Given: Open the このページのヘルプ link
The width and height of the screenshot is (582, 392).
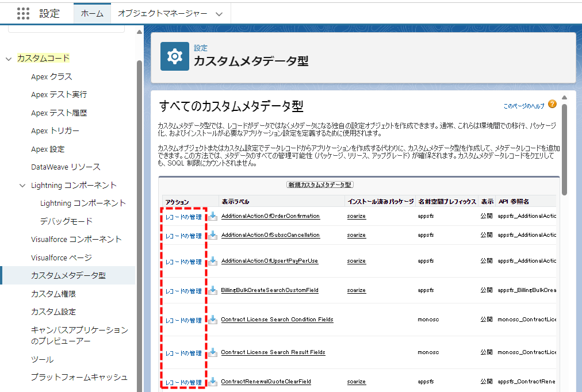Looking at the screenshot, I should pos(523,106).
